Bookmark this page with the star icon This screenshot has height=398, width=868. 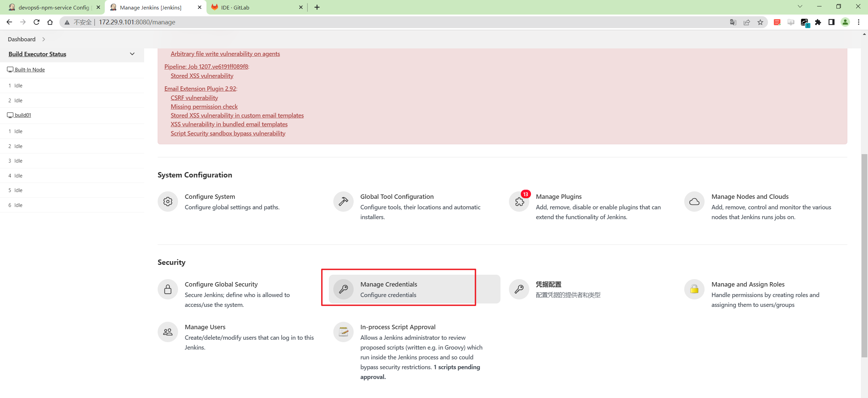761,22
